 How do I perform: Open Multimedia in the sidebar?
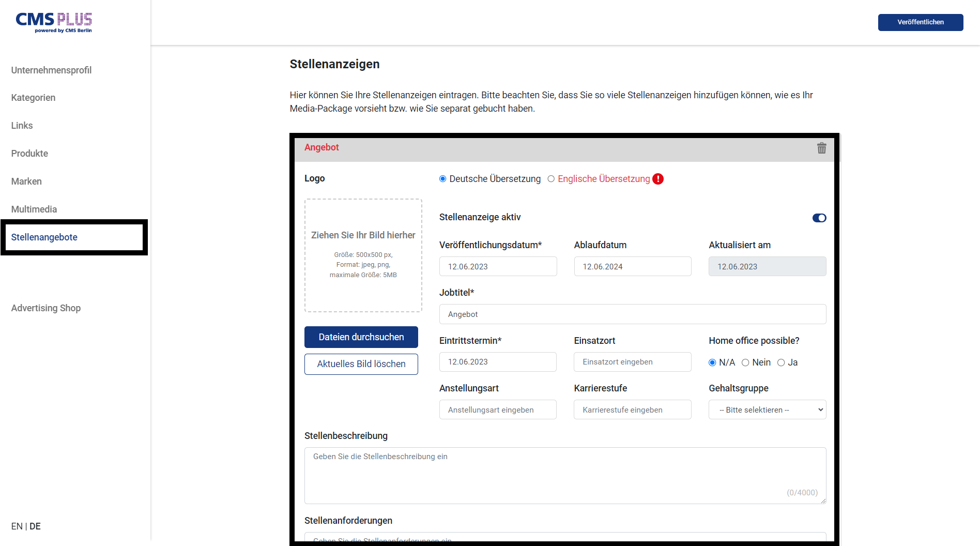(x=34, y=209)
